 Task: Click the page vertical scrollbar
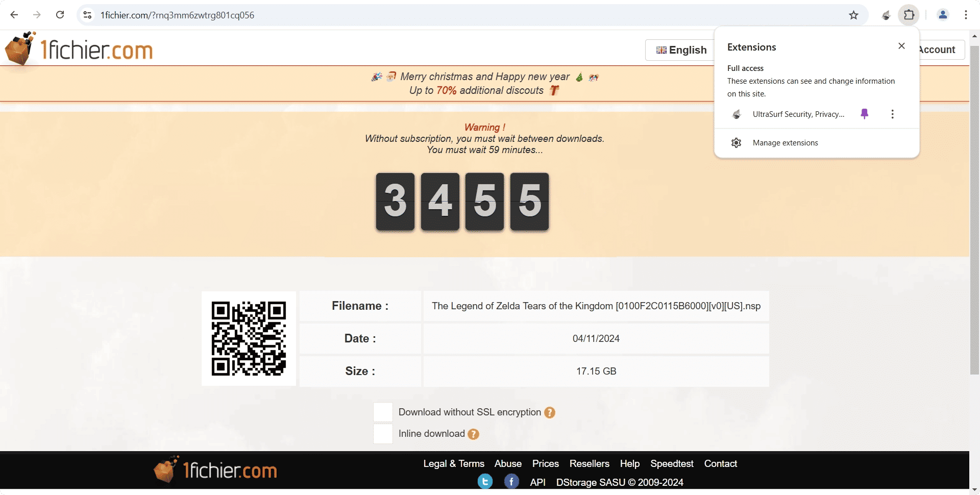[x=974, y=209]
